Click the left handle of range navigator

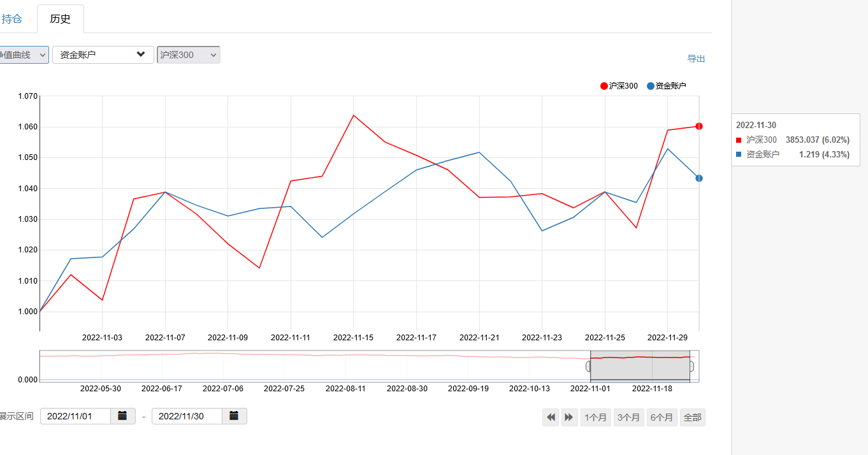589,366
